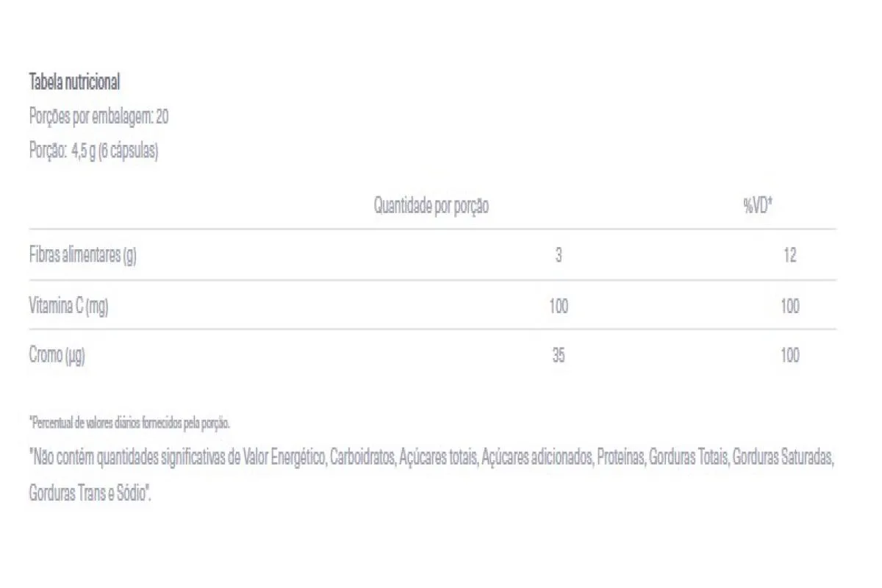Click the Fibras alimentares quantity value 3
Screen dimensions: 882x588
click(559, 256)
